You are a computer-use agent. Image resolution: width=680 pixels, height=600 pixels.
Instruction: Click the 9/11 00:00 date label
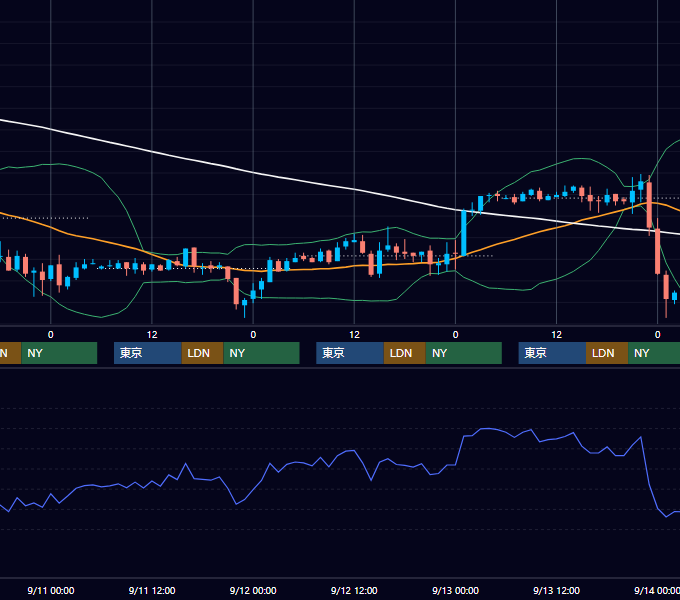(51, 590)
